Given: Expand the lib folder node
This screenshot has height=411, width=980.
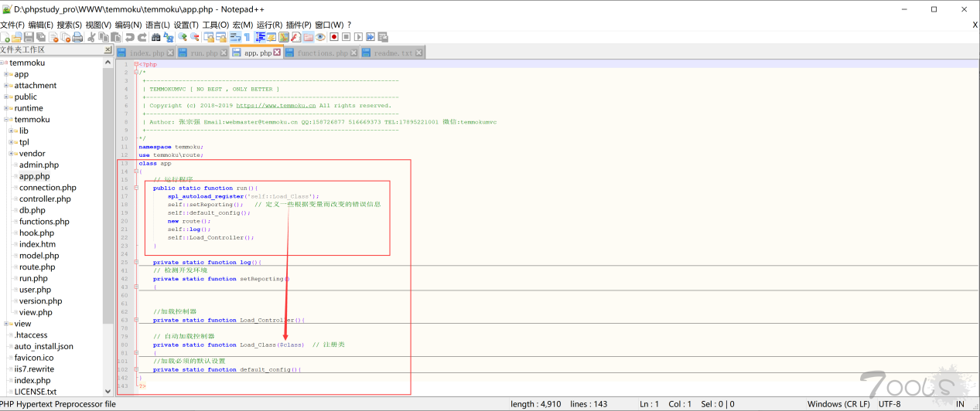Looking at the screenshot, I should 11,131.
